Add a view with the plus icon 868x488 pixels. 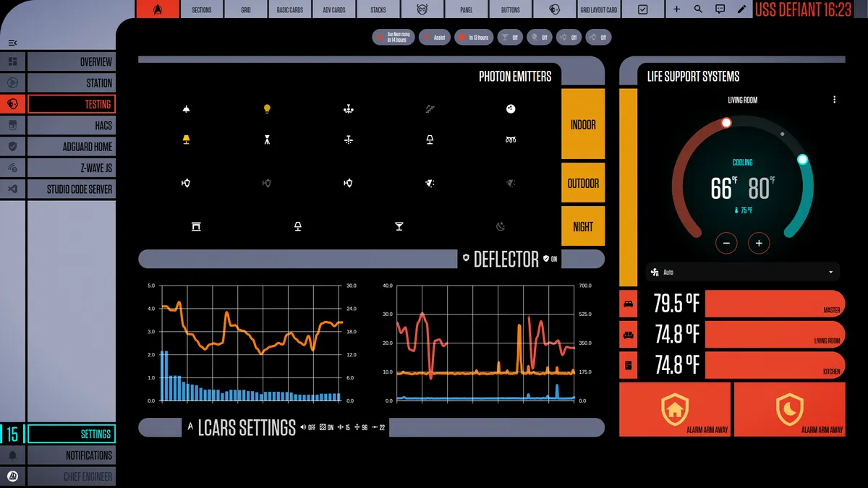[x=676, y=9]
